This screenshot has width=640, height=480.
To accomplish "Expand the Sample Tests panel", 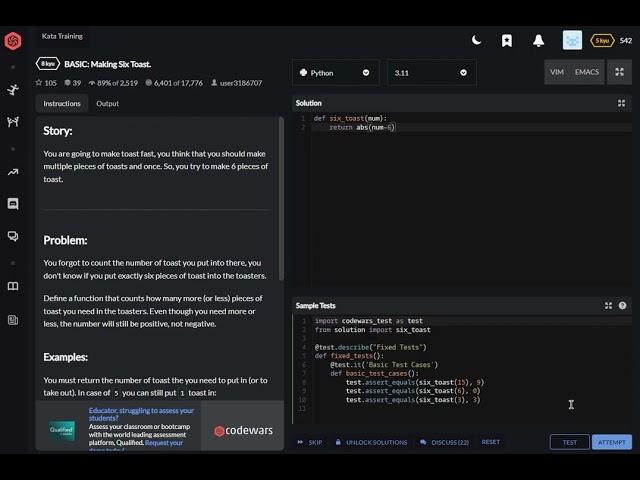I will [608, 306].
